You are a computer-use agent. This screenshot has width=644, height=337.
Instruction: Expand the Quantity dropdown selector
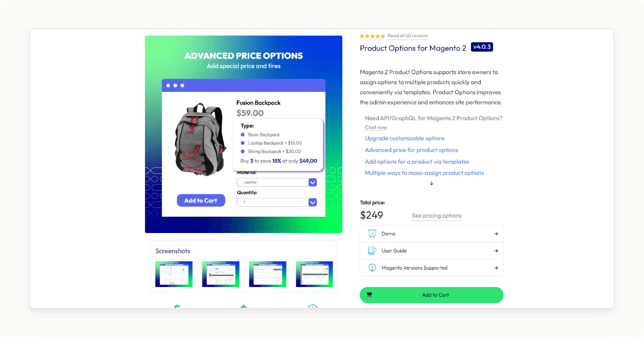pyautogui.click(x=312, y=202)
